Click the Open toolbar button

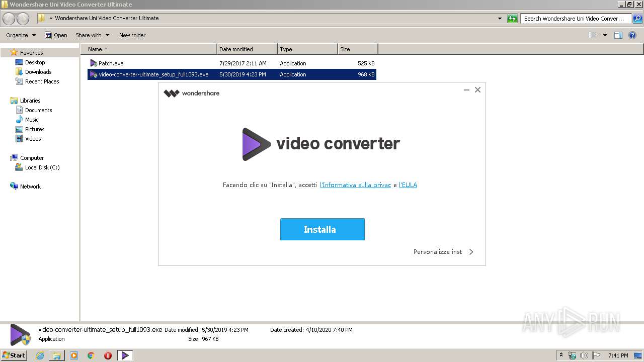56,35
